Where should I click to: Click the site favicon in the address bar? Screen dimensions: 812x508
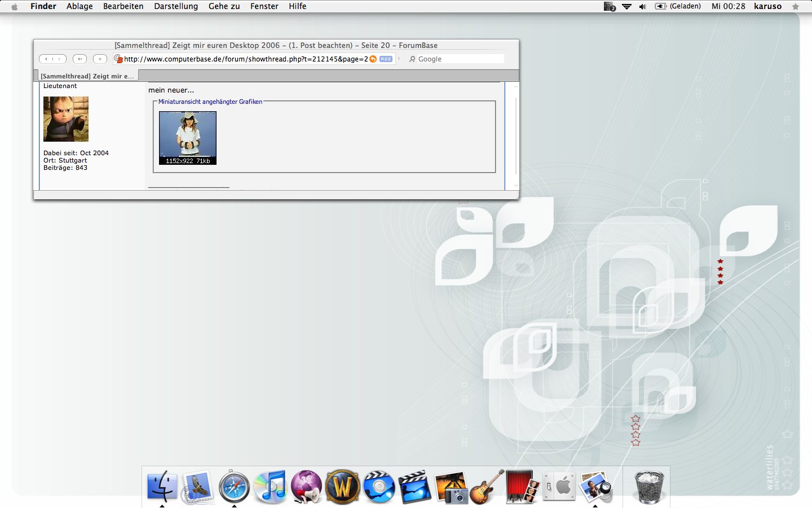[x=118, y=59]
